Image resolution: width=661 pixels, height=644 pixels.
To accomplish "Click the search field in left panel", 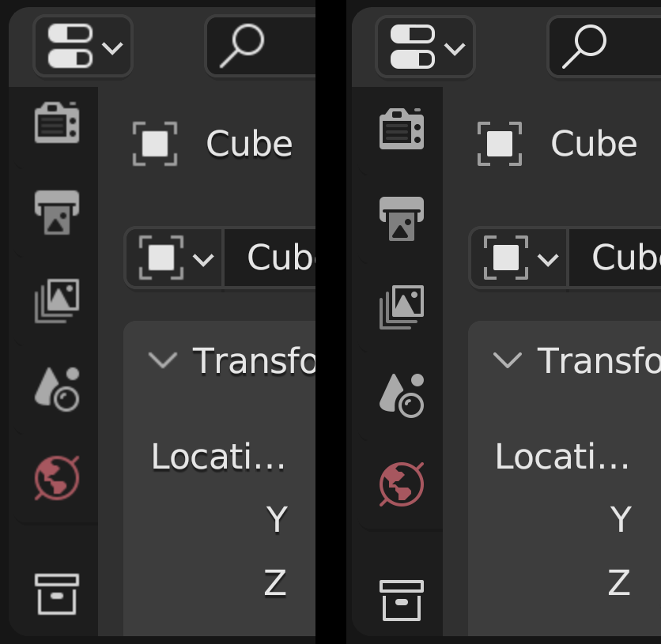I will pos(261,47).
